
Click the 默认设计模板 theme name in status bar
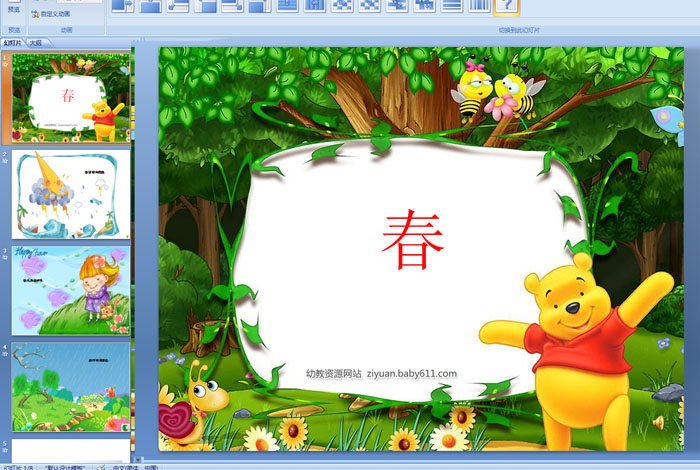tap(65, 467)
